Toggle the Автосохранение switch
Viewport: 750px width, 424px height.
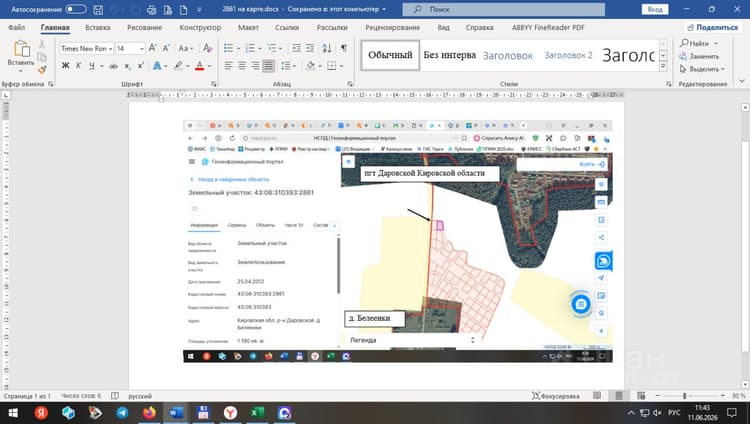click(76, 9)
